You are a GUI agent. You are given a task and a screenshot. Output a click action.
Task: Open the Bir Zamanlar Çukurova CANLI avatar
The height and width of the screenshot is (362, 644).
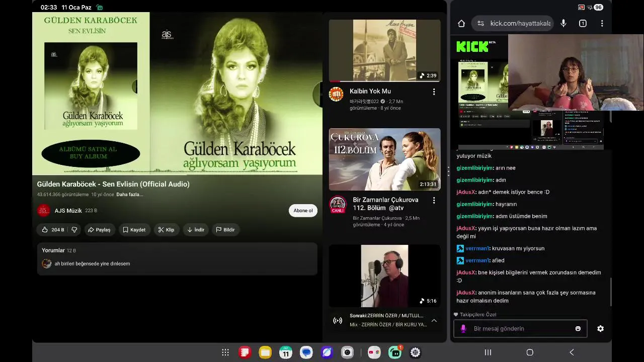[338, 204]
